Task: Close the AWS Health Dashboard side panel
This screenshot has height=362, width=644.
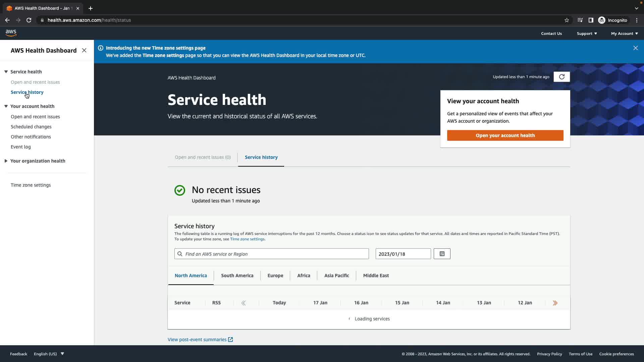Action: click(x=84, y=50)
